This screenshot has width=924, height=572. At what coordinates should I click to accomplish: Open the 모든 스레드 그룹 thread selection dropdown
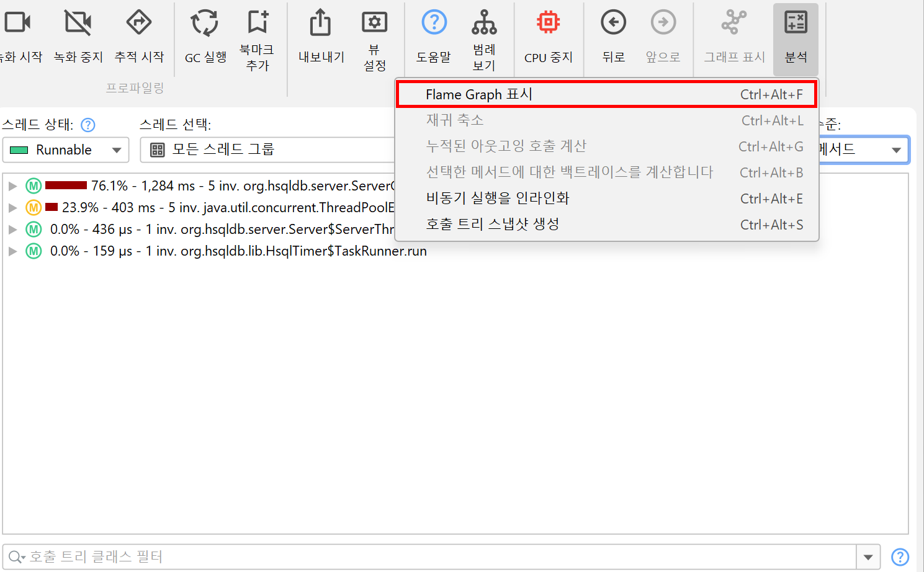tap(267, 150)
